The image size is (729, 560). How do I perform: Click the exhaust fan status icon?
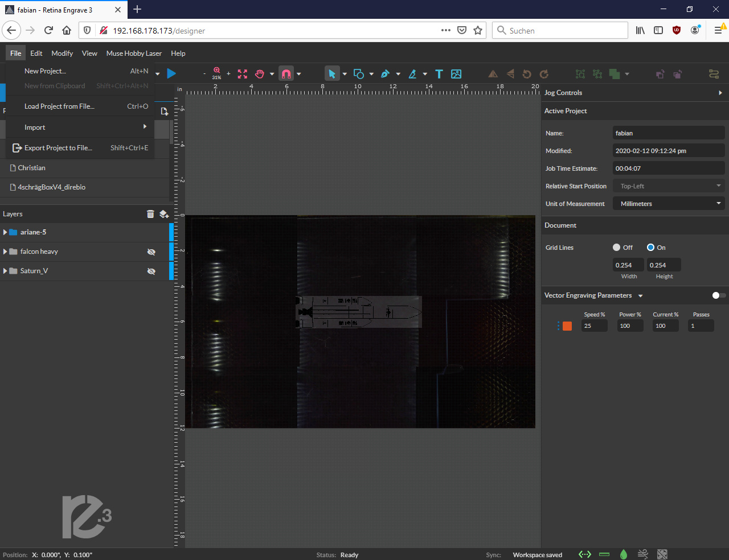coord(662,554)
